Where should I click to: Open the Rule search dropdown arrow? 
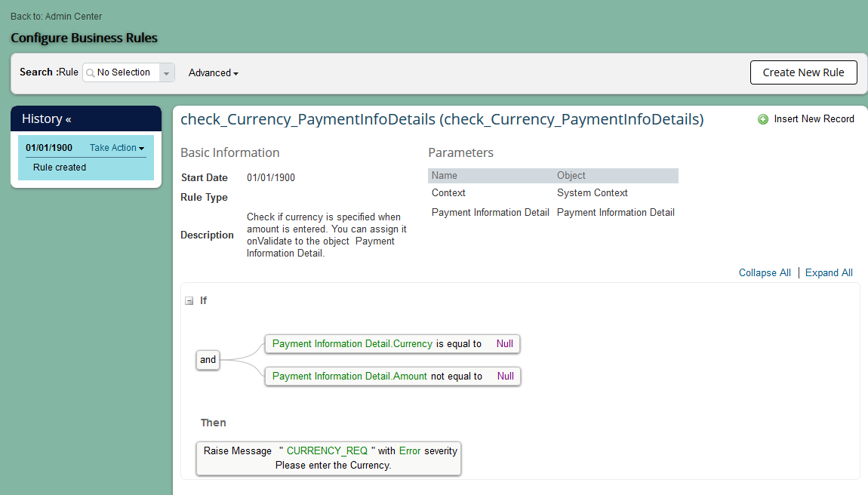point(167,72)
